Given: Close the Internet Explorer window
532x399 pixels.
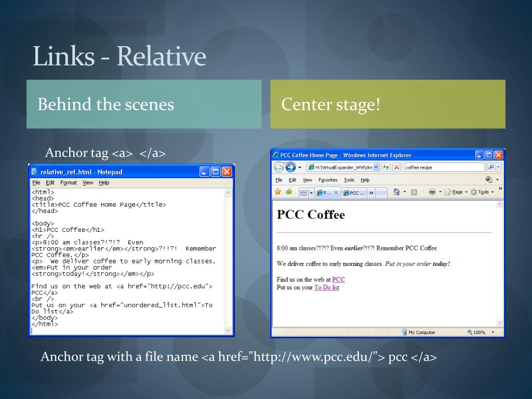Looking at the screenshot, I should tap(498, 155).
